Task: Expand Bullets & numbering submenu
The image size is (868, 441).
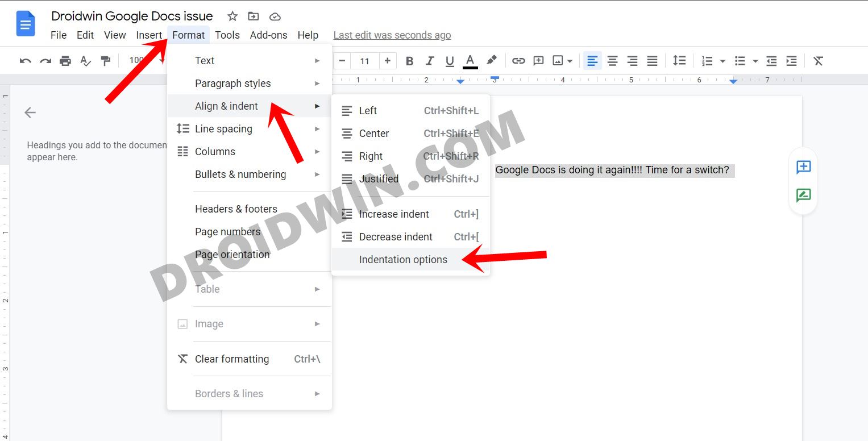Action: point(250,174)
